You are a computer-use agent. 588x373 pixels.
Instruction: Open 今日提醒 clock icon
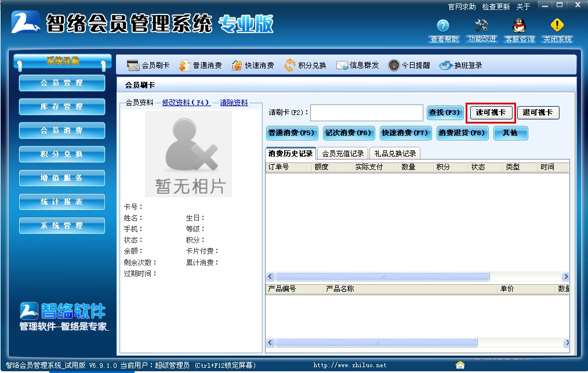tap(394, 66)
